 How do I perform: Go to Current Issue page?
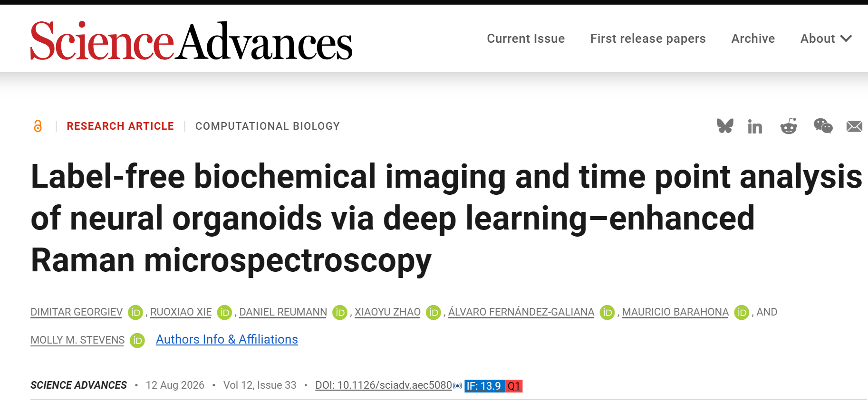point(526,38)
